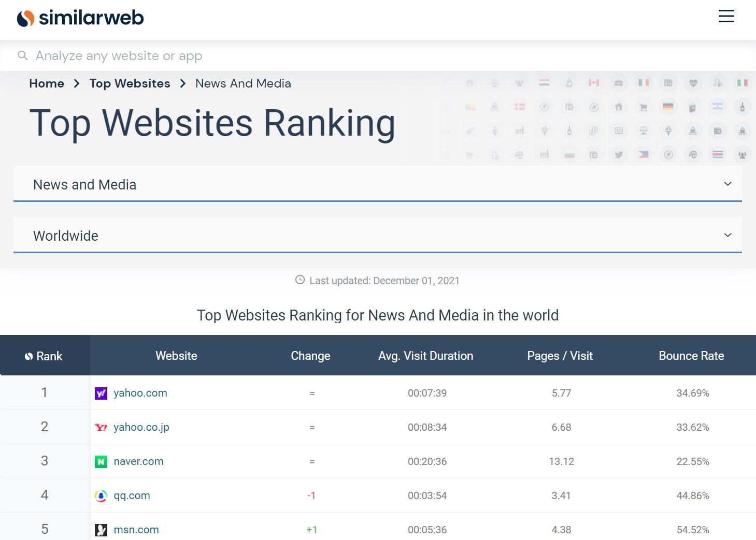This screenshot has width=756, height=540.
Task: Click the 00:07:39 duration for yahoo.com
Action: [x=427, y=393]
